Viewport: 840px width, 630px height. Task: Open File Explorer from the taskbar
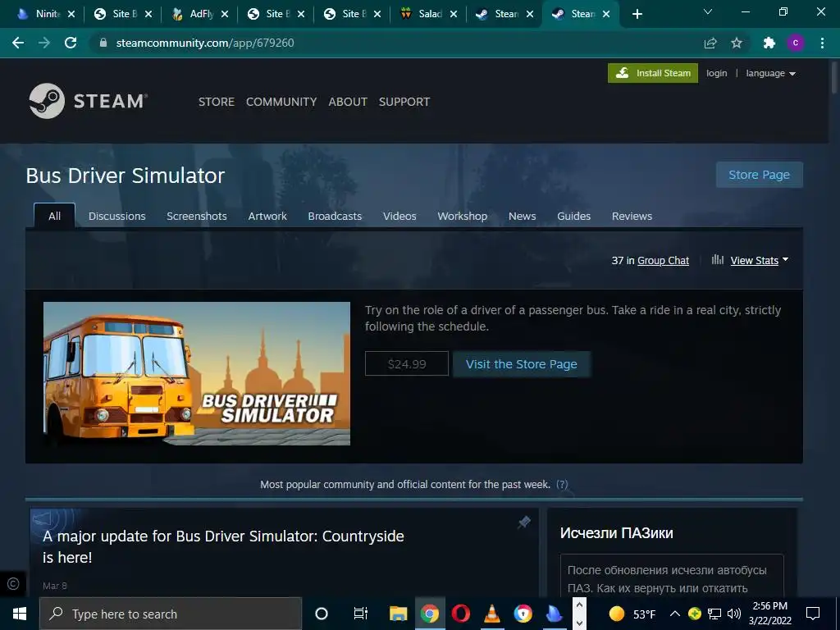tap(398, 614)
